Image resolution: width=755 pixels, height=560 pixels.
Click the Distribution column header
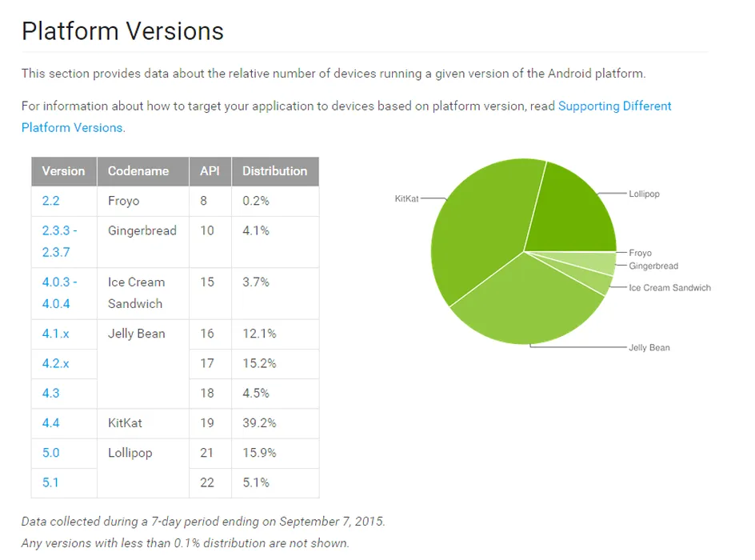275,171
